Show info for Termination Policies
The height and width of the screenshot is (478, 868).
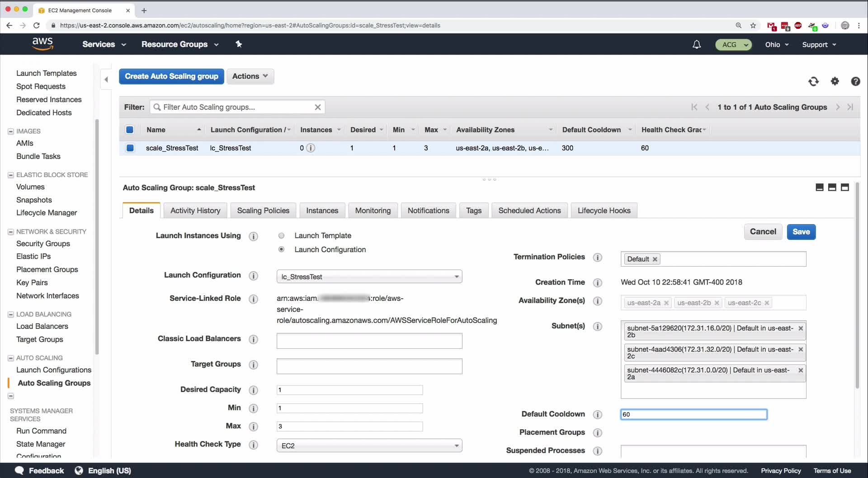click(x=598, y=258)
